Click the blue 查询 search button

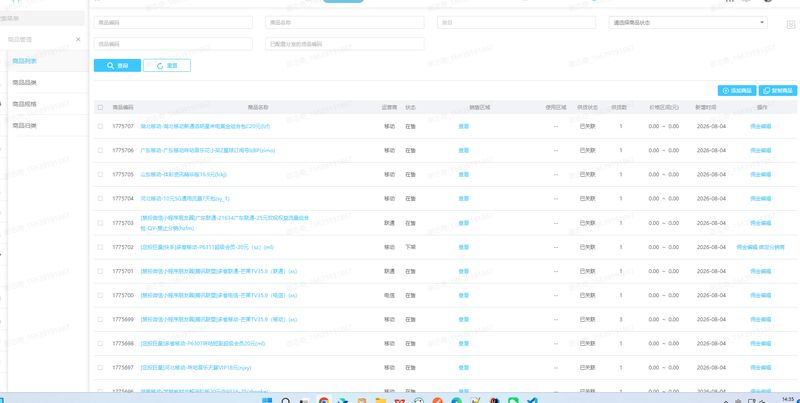tap(117, 65)
